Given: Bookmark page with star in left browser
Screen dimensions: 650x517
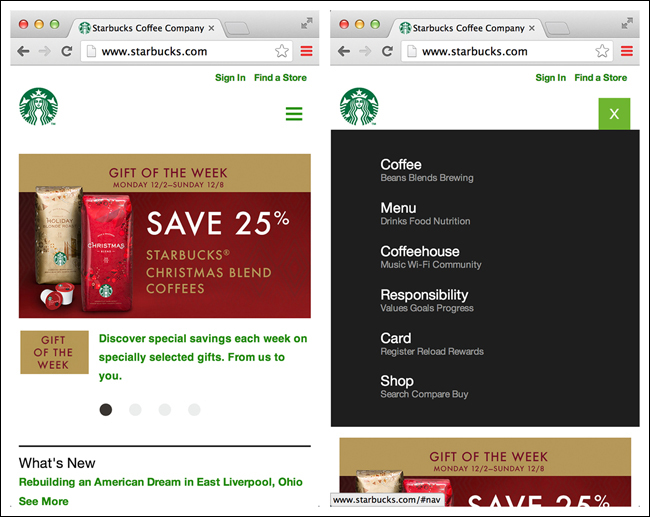Looking at the screenshot, I should 282,51.
